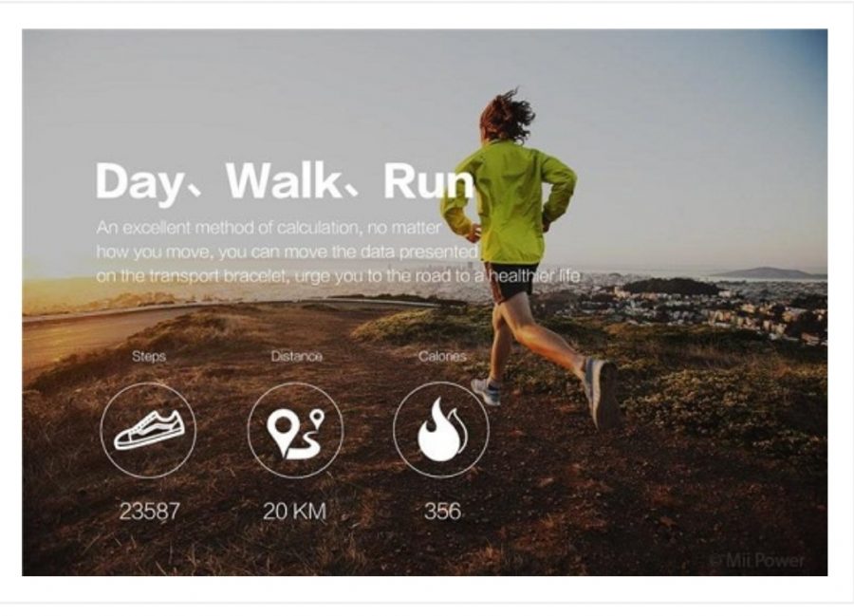
Task: Click the 'An excellent method of calculation' text line
Action: [x=269, y=228]
